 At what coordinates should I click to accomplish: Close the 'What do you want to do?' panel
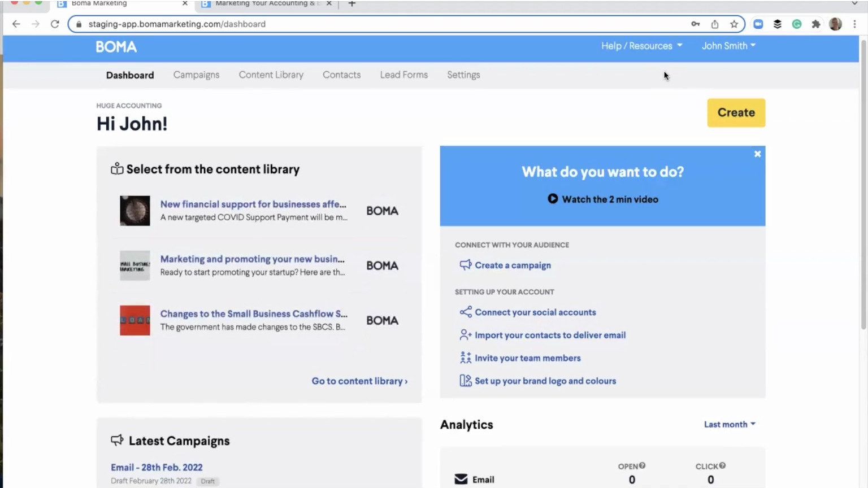(x=757, y=154)
